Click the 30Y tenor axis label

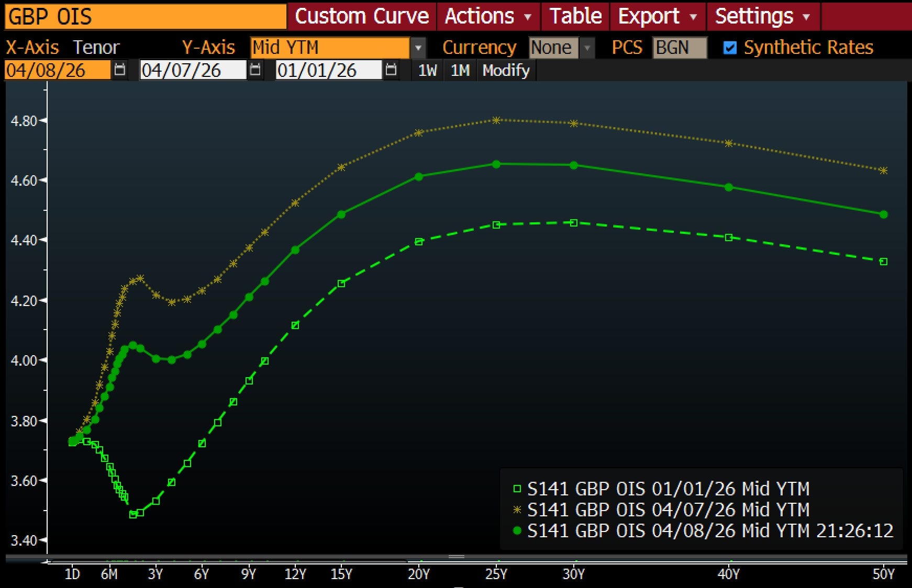click(574, 574)
